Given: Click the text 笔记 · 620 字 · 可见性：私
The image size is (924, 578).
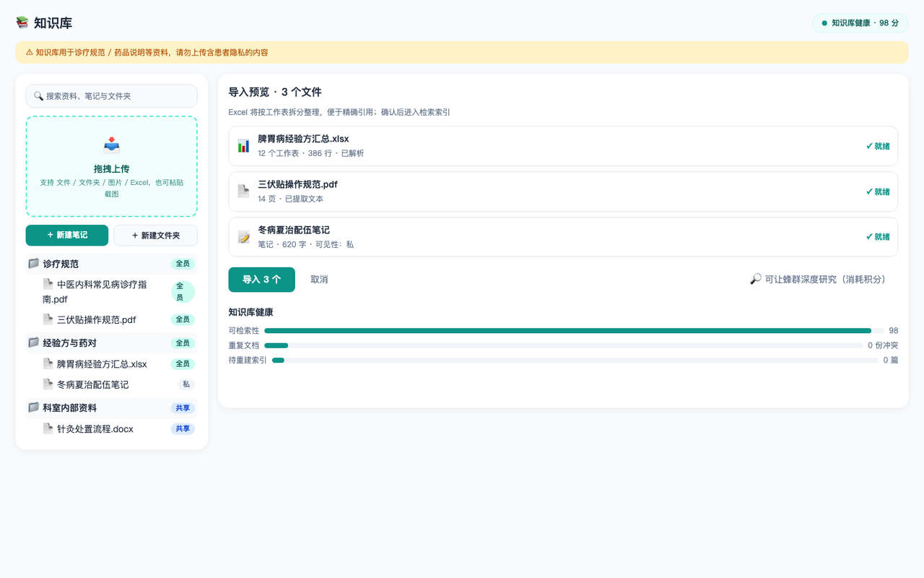Looking at the screenshot, I should click(x=306, y=245).
